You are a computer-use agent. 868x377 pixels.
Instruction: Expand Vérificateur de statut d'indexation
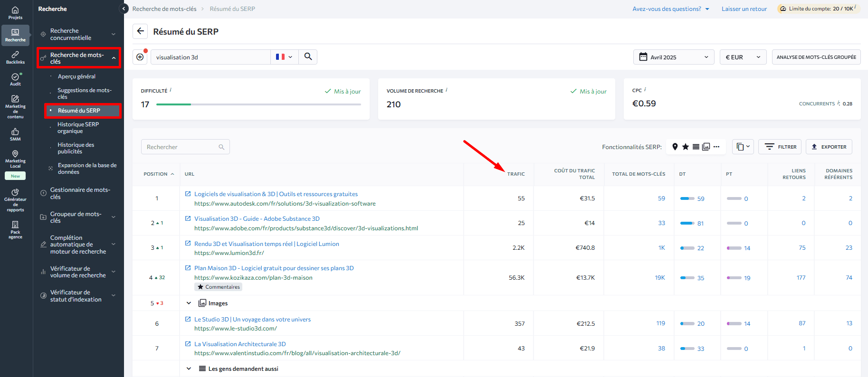click(x=114, y=295)
